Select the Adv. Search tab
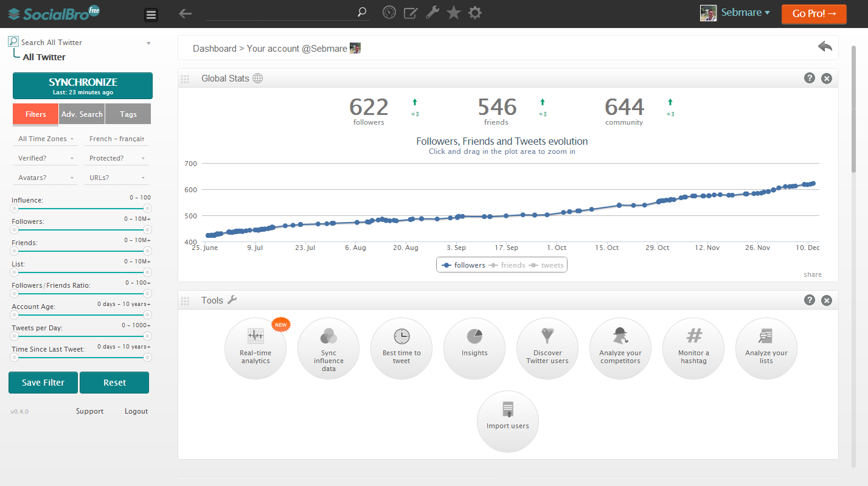This screenshot has width=868, height=486. pos(82,114)
